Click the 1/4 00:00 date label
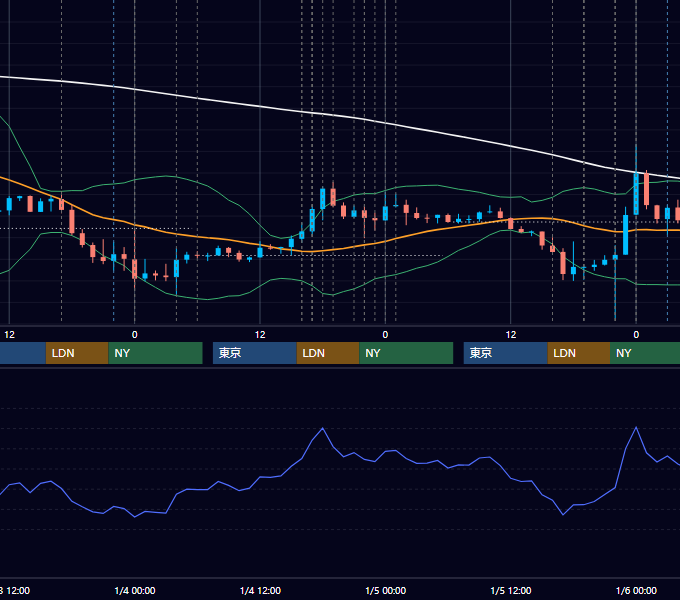The height and width of the screenshot is (600, 680). point(135,590)
